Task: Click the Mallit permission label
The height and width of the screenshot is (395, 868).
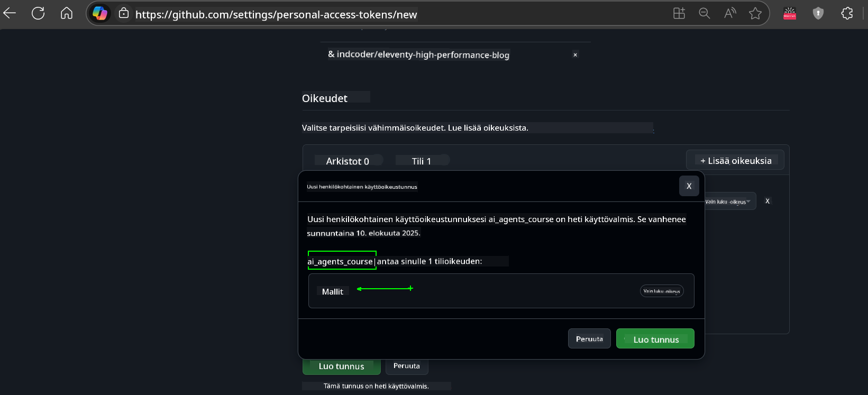Action: [x=333, y=291]
